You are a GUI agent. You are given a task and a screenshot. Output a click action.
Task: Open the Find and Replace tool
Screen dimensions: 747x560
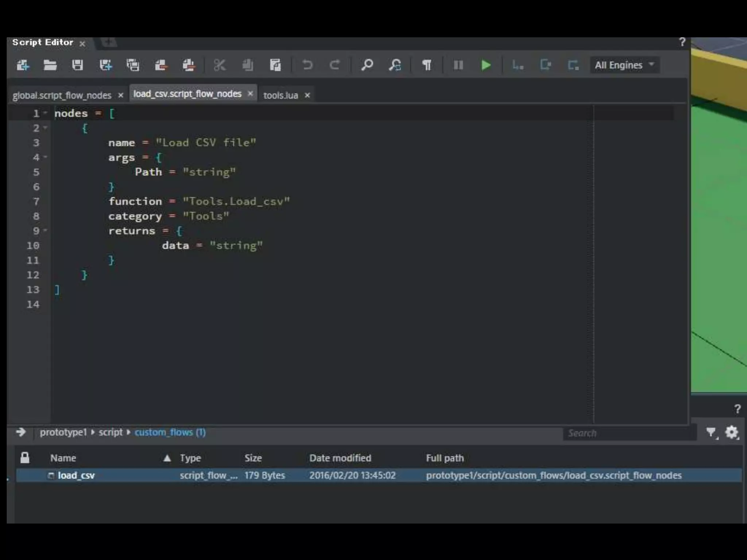[x=395, y=65]
